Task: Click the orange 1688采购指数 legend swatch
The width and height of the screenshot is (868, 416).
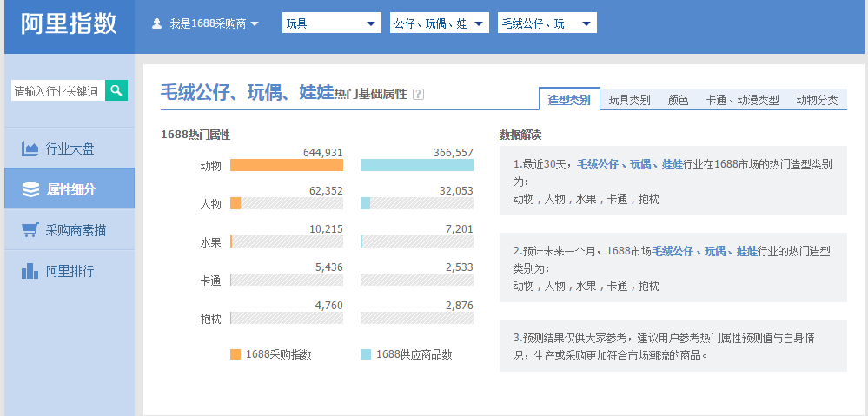Action: pyautogui.click(x=235, y=354)
